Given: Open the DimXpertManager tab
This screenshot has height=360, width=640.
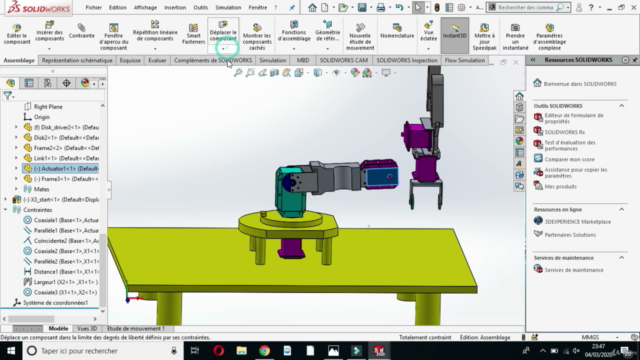Looking at the screenshot, I should 66,83.
